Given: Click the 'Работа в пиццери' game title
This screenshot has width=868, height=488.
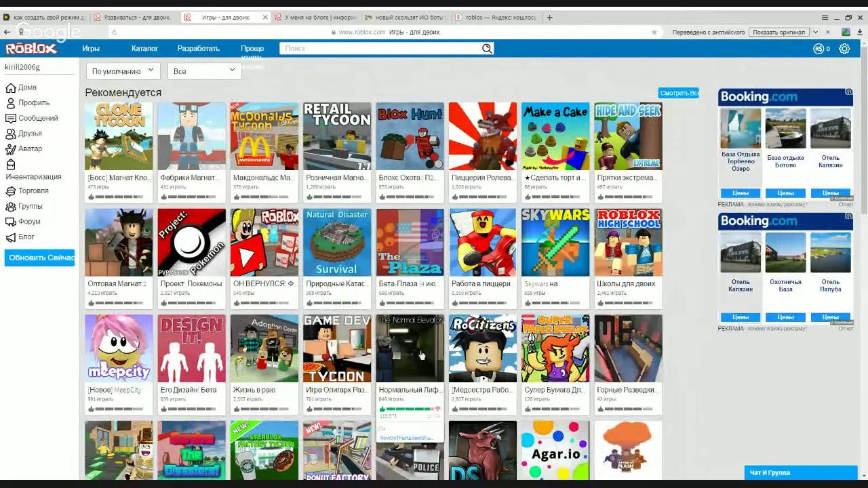Looking at the screenshot, I should click(481, 284).
